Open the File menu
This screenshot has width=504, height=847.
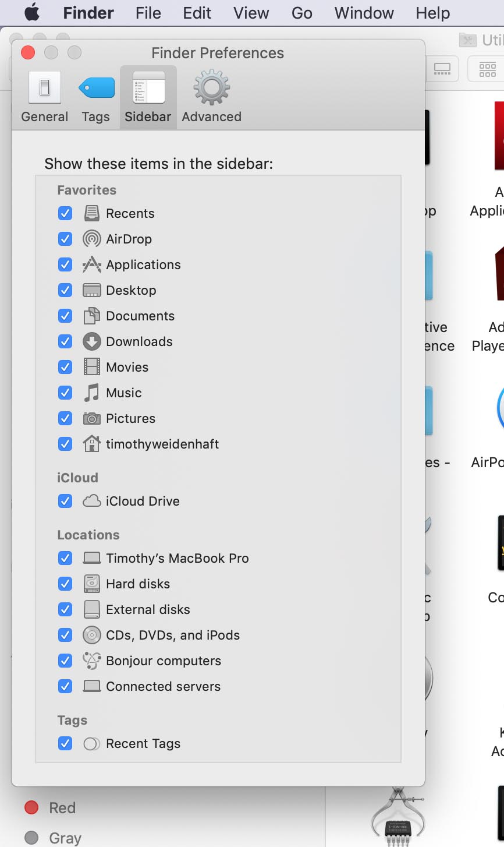[148, 13]
